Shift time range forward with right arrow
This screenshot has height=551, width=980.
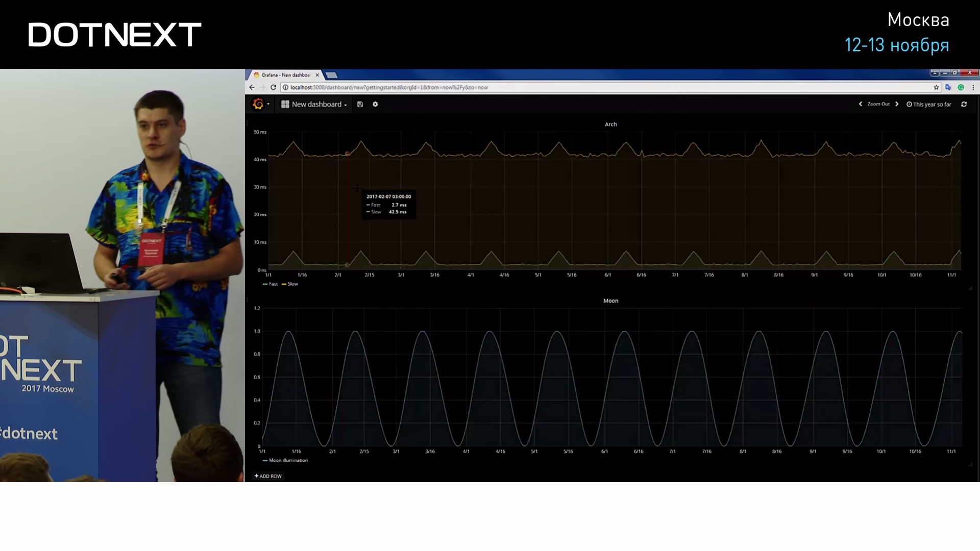[897, 104]
